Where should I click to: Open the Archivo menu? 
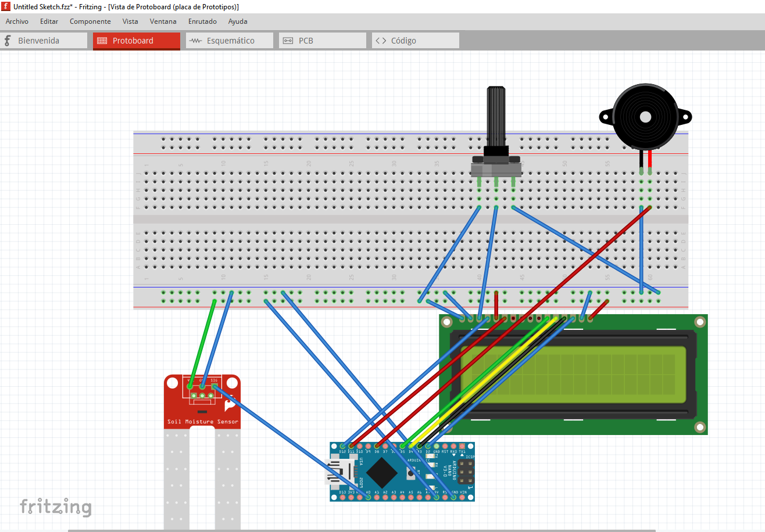coord(17,21)
